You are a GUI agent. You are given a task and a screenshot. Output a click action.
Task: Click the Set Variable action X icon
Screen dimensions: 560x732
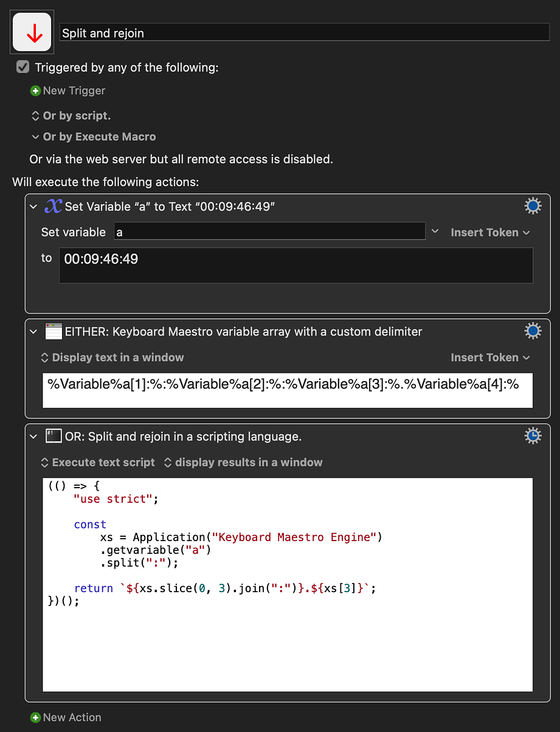[x=54, y=207]
